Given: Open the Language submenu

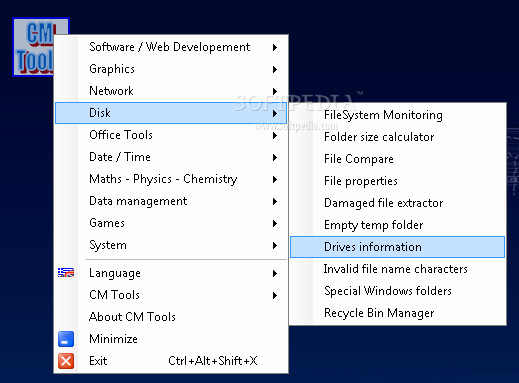Looking at the screenshot, I should [171, 273].
